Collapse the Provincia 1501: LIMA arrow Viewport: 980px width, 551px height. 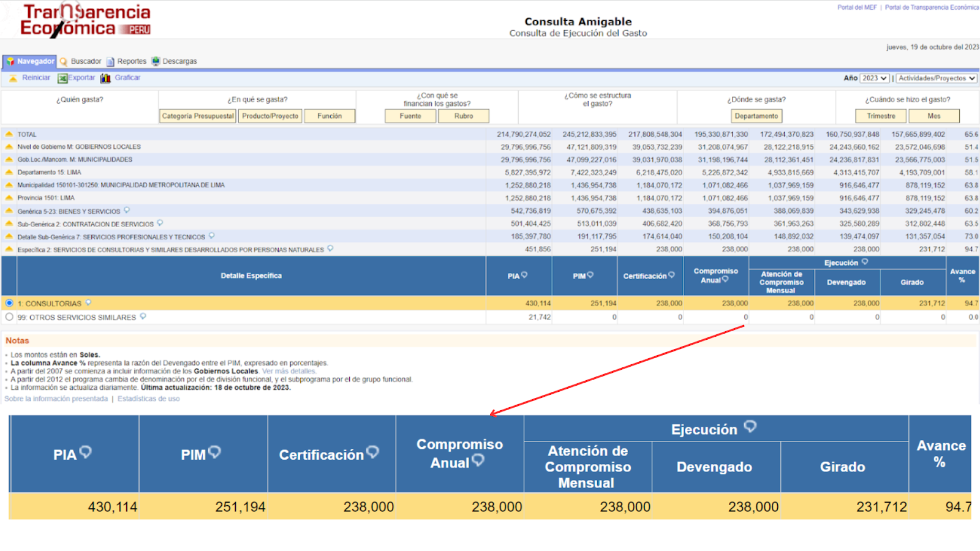coord(9,198)
